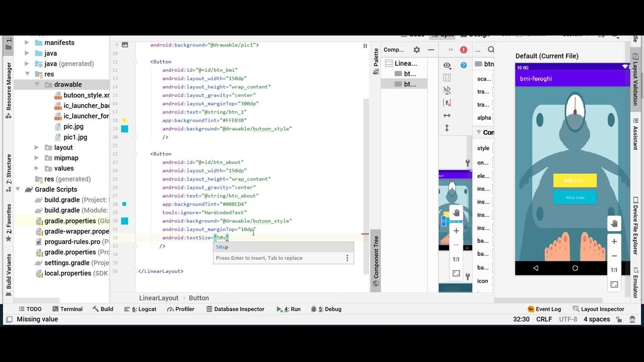Toggle design view options eye icon
The width and height of the screenshot is (644, 362).
(x=447, y=65)
